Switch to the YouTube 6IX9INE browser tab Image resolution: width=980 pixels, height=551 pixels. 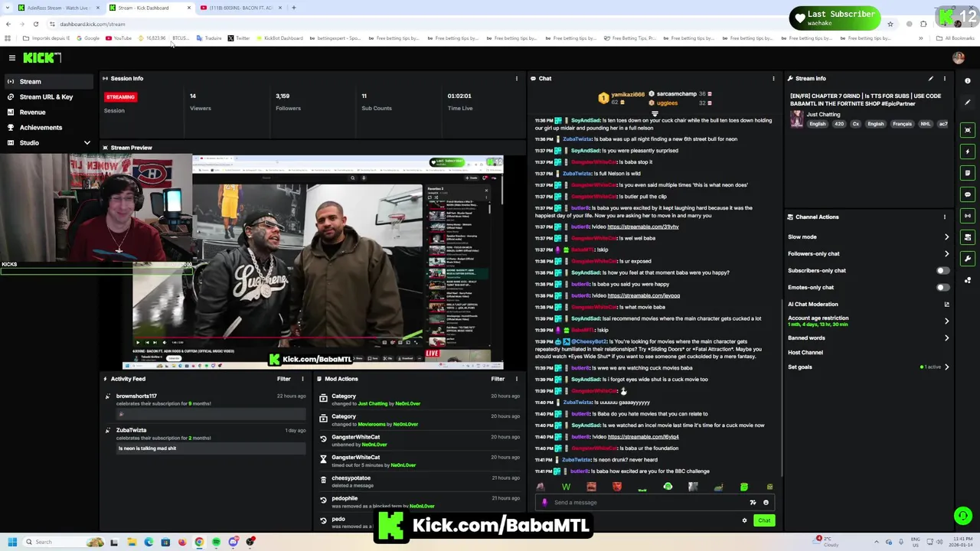[240, 8]
